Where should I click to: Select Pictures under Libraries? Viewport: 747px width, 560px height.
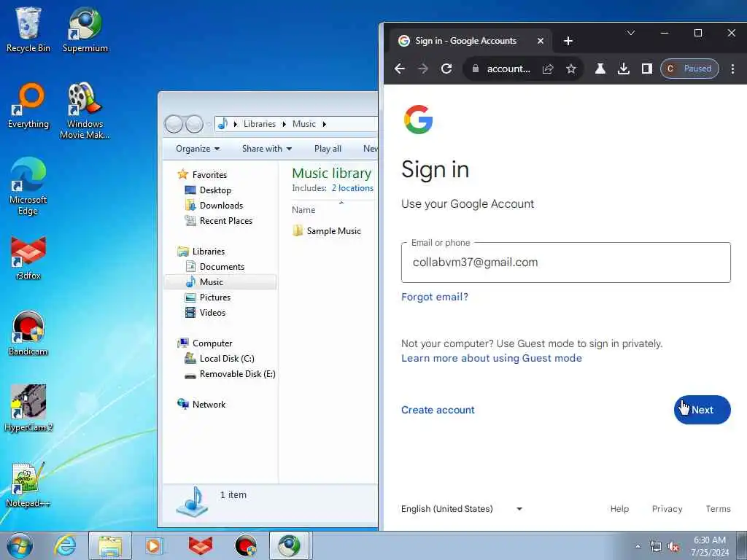tap(208, 297)
